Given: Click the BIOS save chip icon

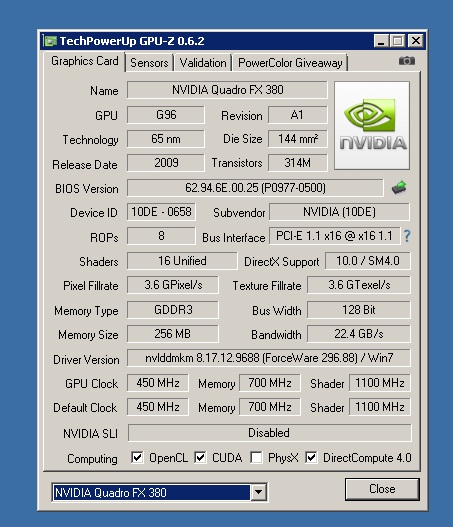Looking at the screenshot, I should 399,188.
